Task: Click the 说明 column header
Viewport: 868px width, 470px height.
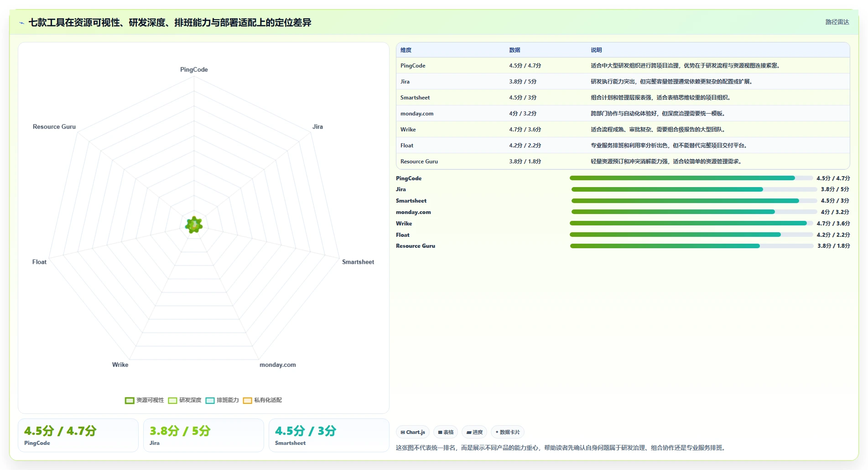Action: pos(596,50)
